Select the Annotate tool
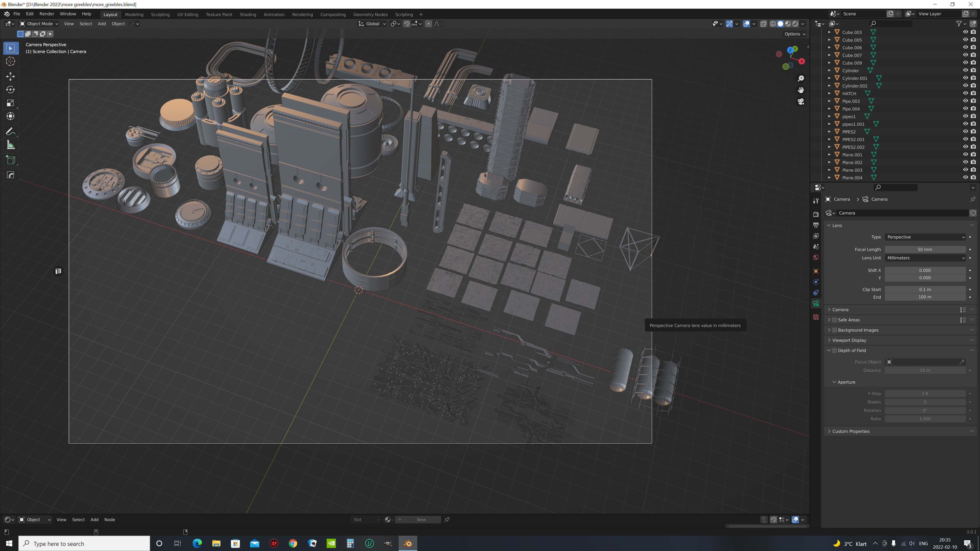 pos(10,131)
